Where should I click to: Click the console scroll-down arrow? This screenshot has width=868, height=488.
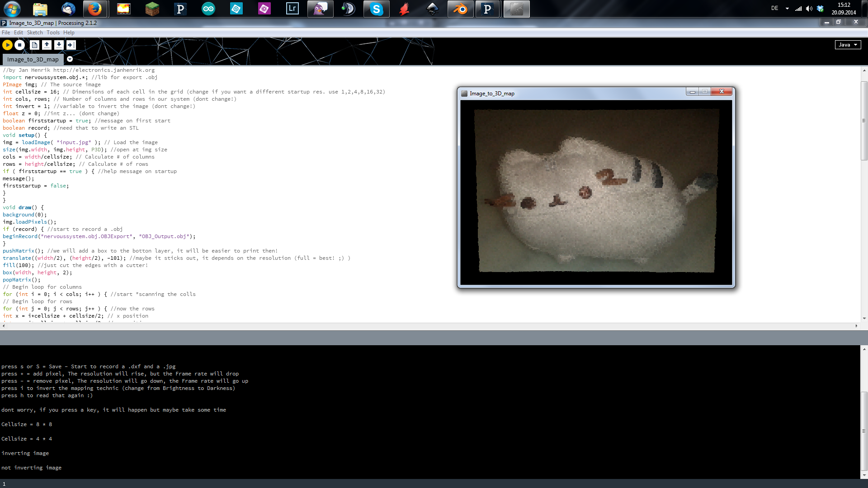(864, 475)
